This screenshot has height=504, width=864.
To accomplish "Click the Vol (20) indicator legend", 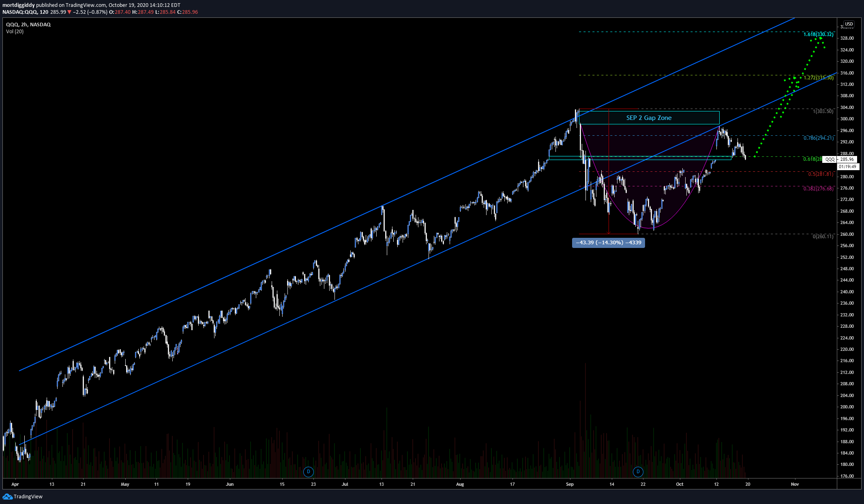I will pyautogui.click(x=15, y=32).
